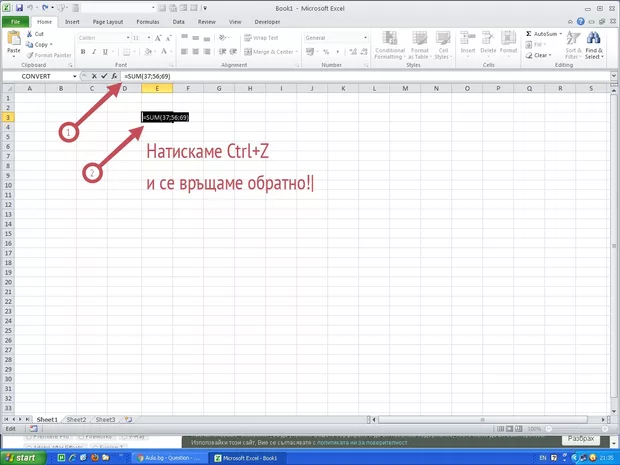Toggle Bold formatting
Screen dimensions: 620x465
click(83, 52)
